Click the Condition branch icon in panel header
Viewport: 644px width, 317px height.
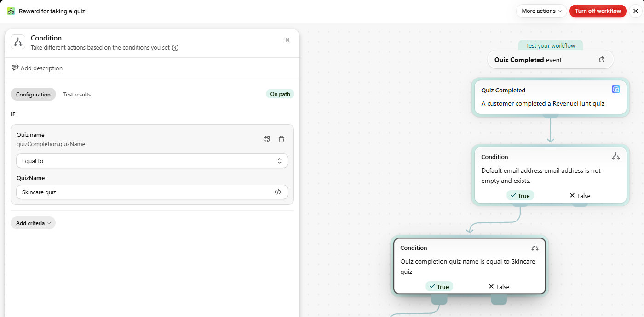[x=18, y=42]
